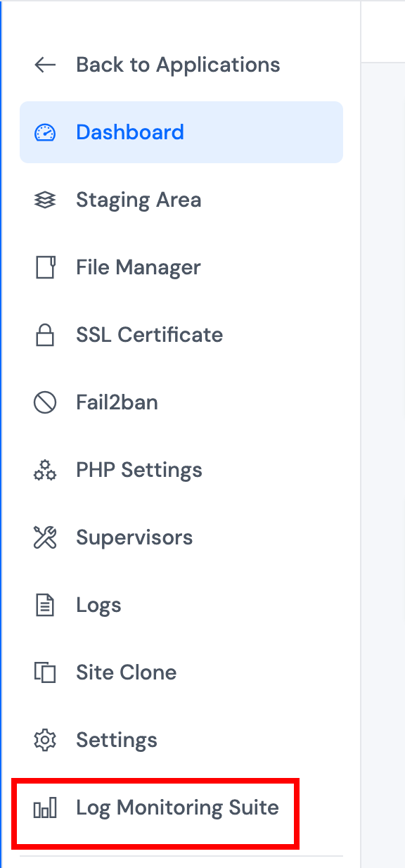Click the PHP Settings gears icon
405x868 pixels.
[45, 470]
